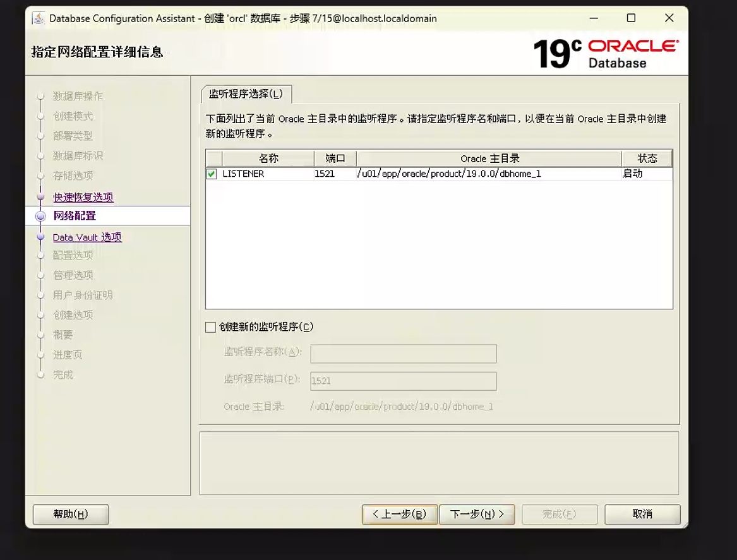This screenshot has width=737, height=560.
Task: Close the Database Configuration Assistant window
Action: (x=669, y=18)
